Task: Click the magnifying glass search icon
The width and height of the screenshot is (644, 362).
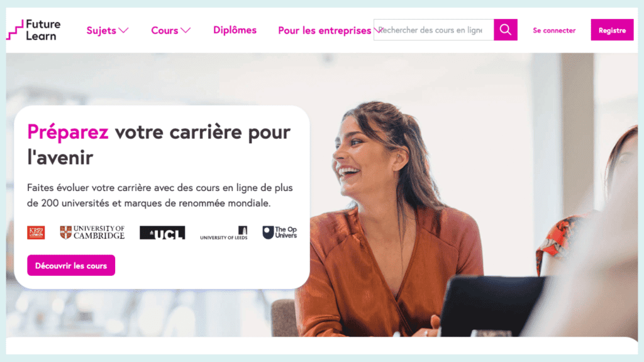Action: point(506,30)
